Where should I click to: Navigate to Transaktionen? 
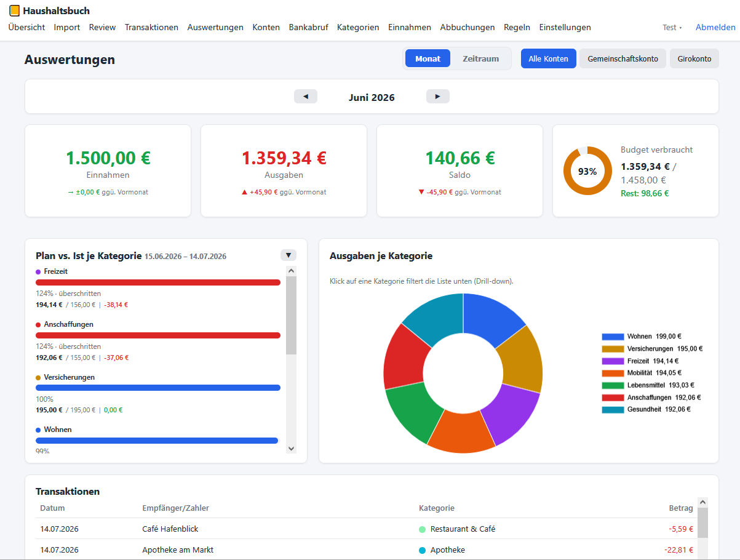(x=151, y=27)
